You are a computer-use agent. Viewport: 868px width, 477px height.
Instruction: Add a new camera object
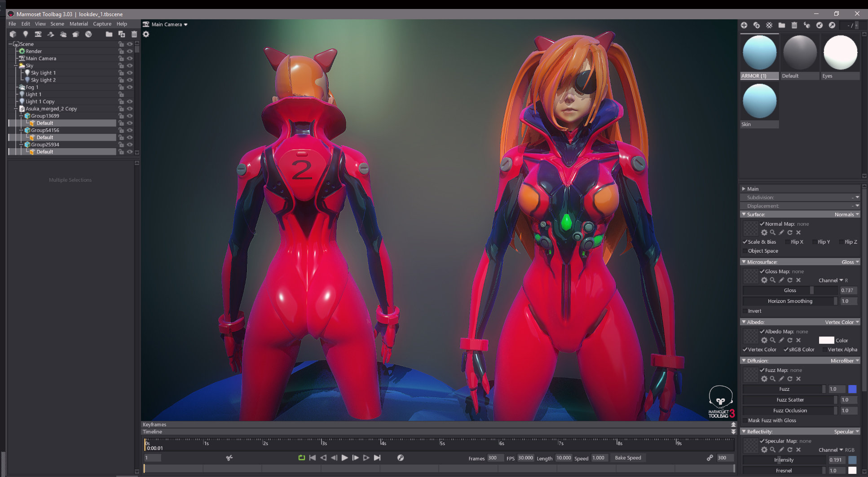click(38, 34)
